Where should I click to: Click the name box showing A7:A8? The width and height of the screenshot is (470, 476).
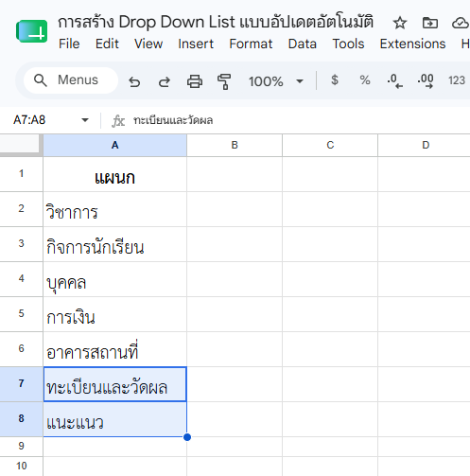coord(29,120)
